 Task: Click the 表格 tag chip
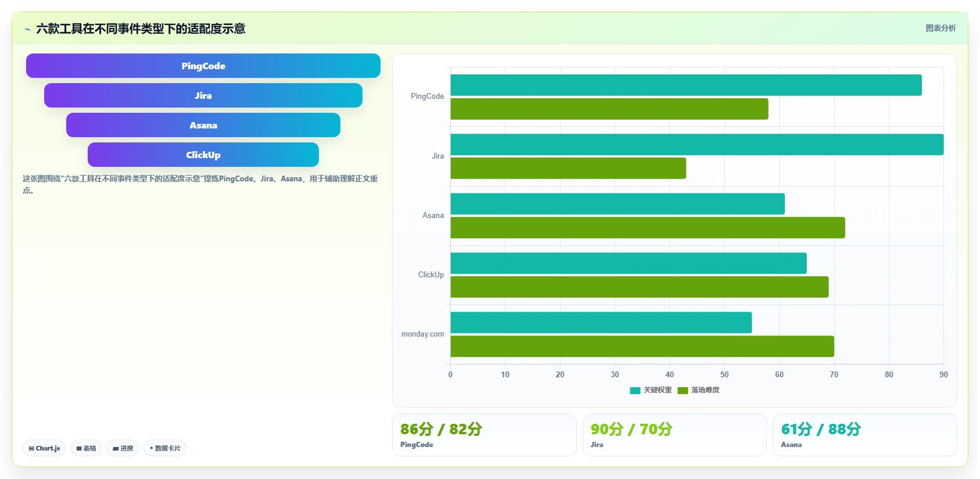pos(86,448)
